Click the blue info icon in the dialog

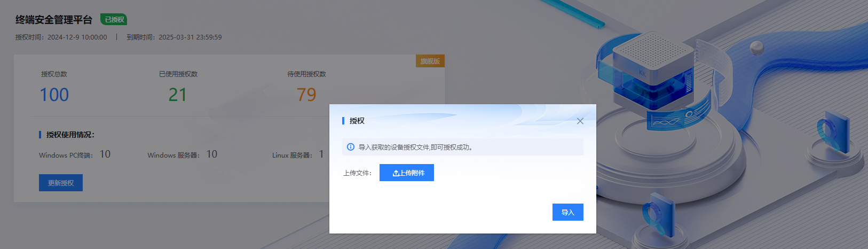(x=351, y=147)
